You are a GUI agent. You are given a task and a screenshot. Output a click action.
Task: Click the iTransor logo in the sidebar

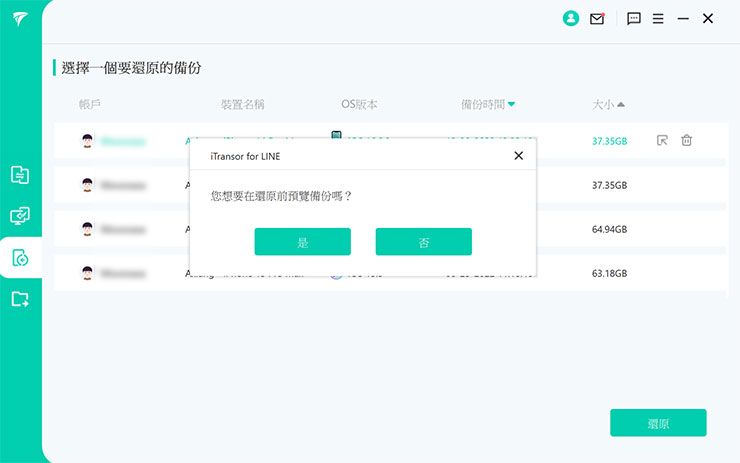tap(20, 19)
